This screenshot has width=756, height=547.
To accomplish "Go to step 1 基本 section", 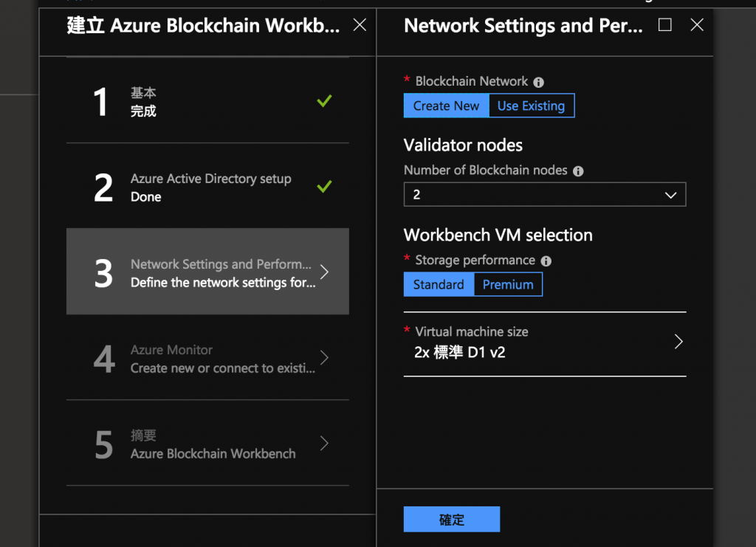I will (x=207, y=102).
